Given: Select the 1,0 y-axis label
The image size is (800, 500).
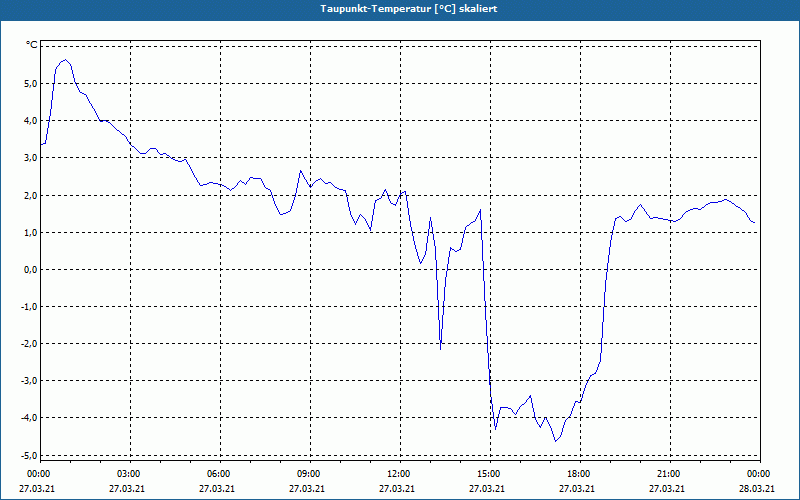Looking at the screenshot, I should 31,233.
